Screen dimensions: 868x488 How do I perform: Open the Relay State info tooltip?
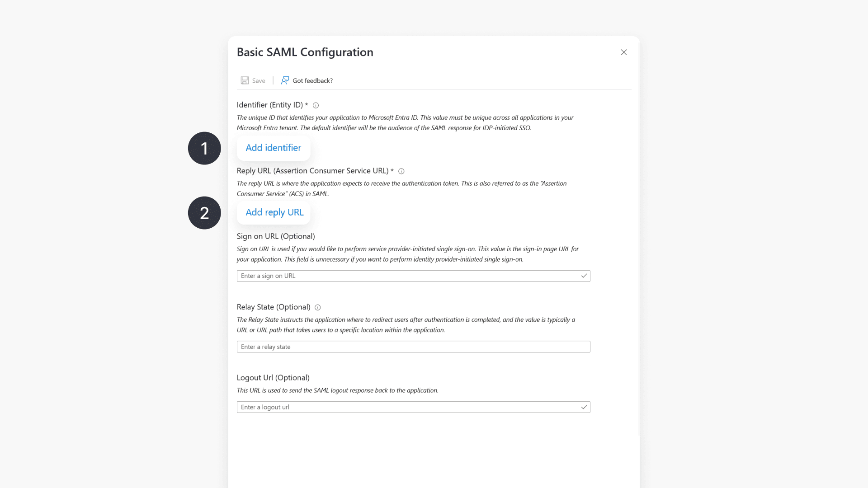tap(317, 307)
